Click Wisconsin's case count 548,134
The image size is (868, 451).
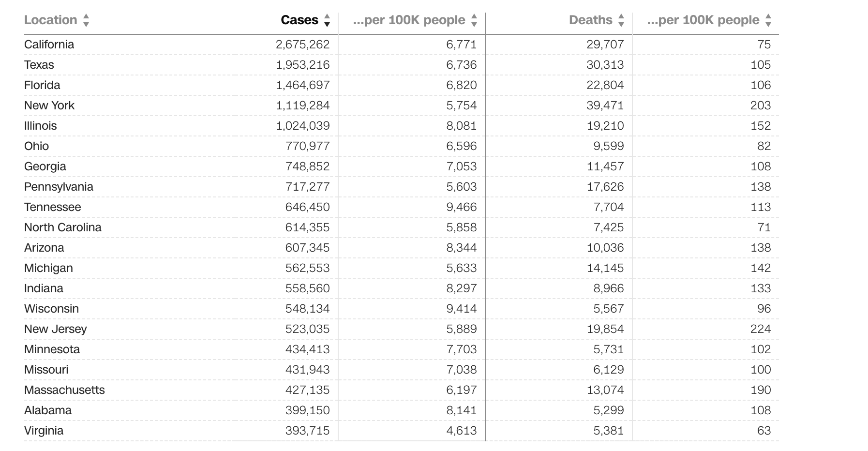tap(307, 309)
